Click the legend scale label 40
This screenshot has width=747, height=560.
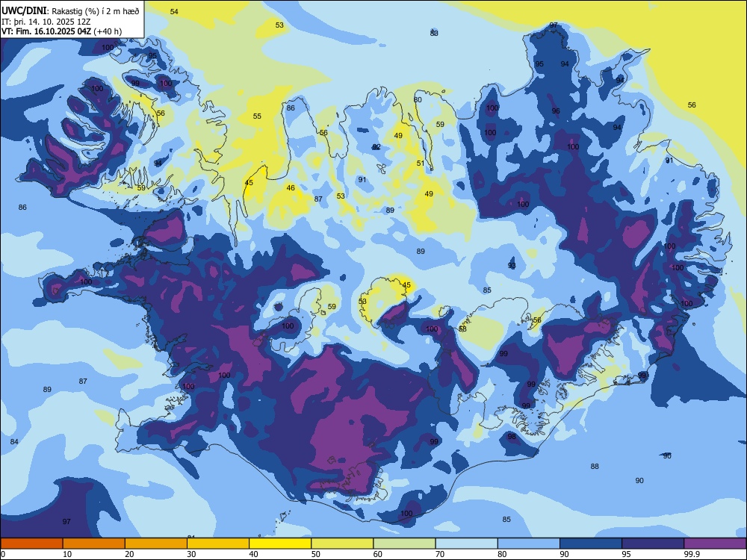253,554
